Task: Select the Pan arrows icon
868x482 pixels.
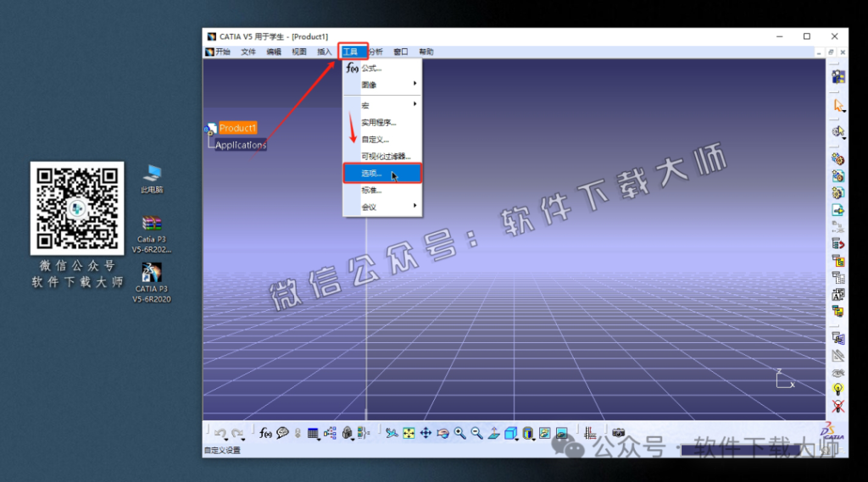Action: click(x=426, y=433)
